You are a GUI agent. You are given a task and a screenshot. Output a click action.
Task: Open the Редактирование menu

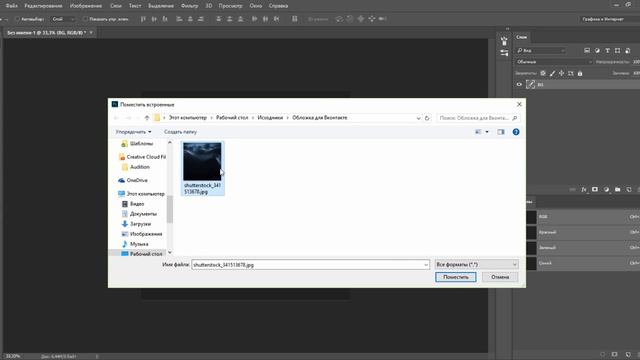[43, 6]
